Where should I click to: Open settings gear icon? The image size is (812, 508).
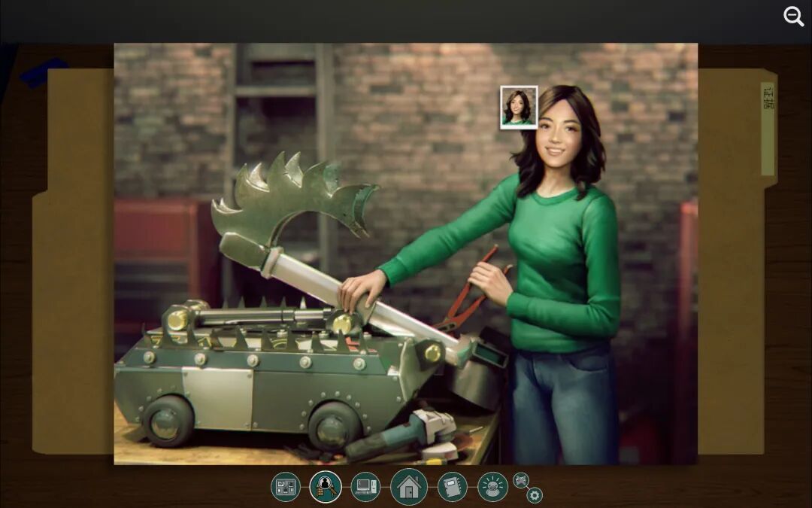[x=535, y=495]
